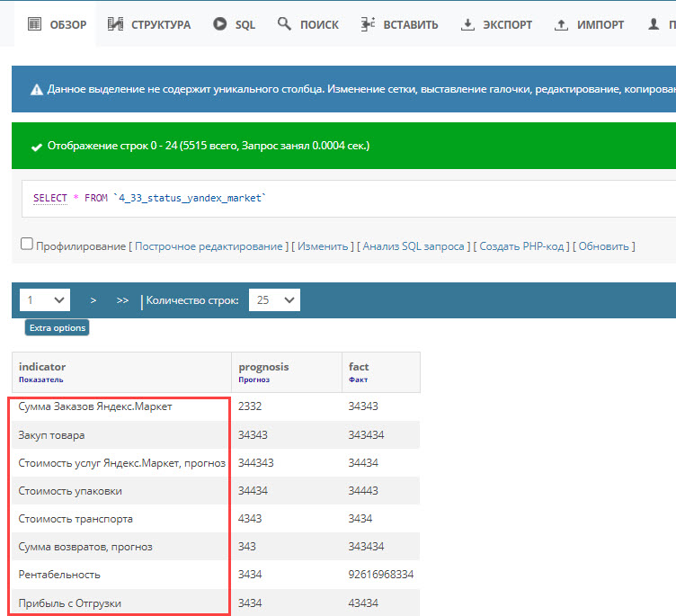Open the Поиск tab
The height and width of the screenshot is (616, 676).
point(308,24)
